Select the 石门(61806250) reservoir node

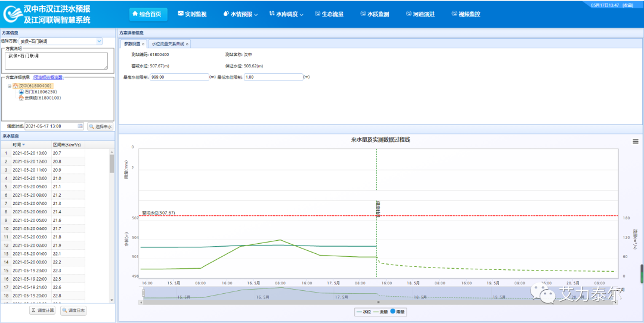click(x=41, y=92)
